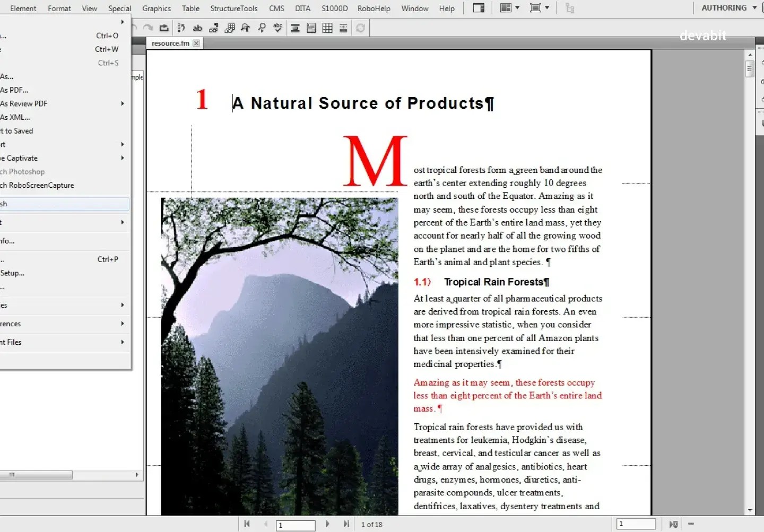Decrease zoom with the minus control at bottom right
764x532 pixels.
click(x=691, y=524)
